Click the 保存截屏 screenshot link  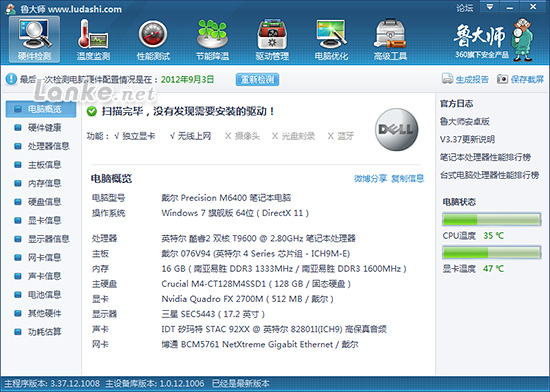(520, 79)
